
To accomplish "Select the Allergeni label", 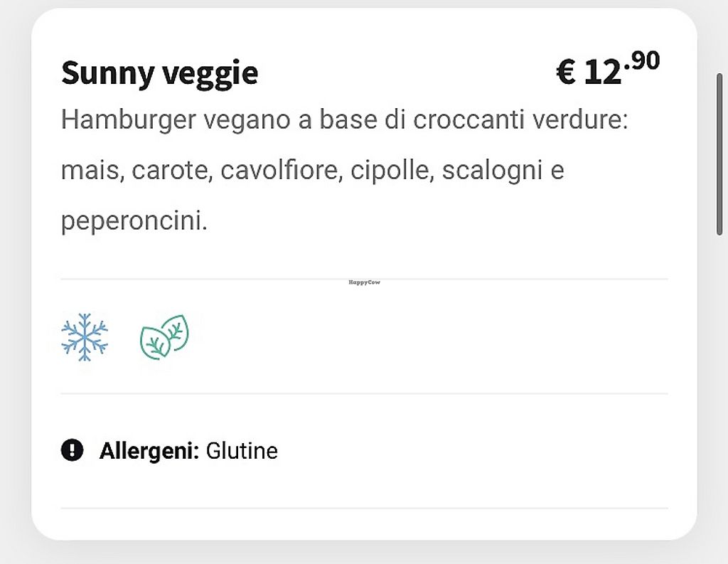I will coord(149,451).
